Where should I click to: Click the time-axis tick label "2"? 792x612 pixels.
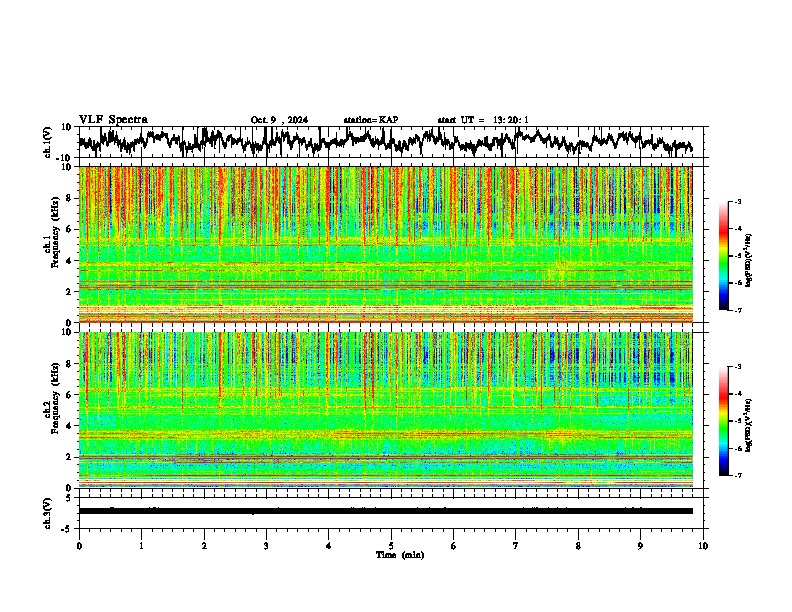[204, 546]
